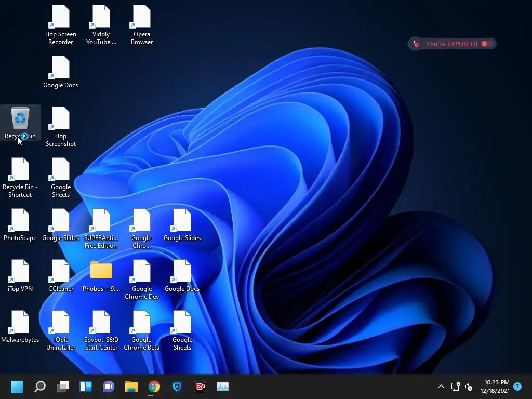Switch to Google Chrome in the taskbar
The width and height of the screenshot is (532, 399).
click(x=154, y=387)
